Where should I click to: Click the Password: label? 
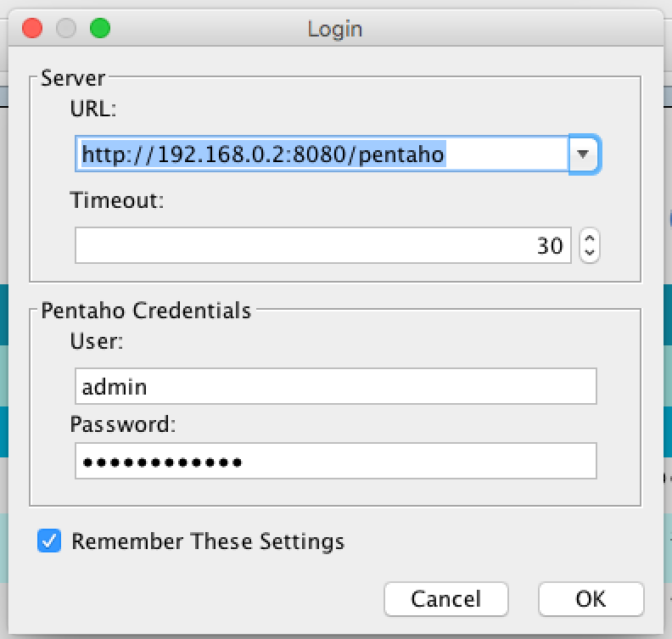[x=123, y=424]
